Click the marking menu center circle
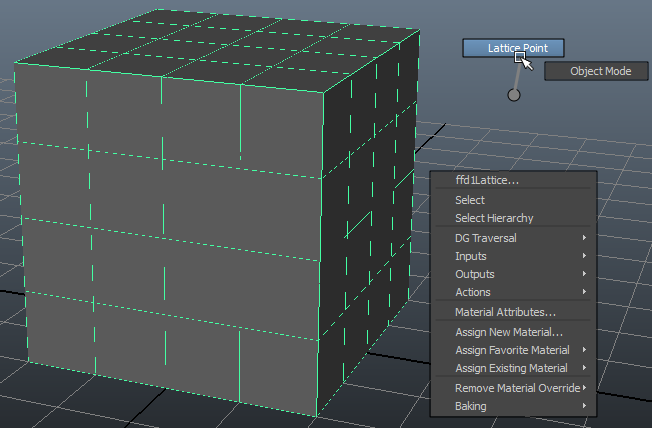Viewport: 652px width, 428px height. click(x=514, y=95)
